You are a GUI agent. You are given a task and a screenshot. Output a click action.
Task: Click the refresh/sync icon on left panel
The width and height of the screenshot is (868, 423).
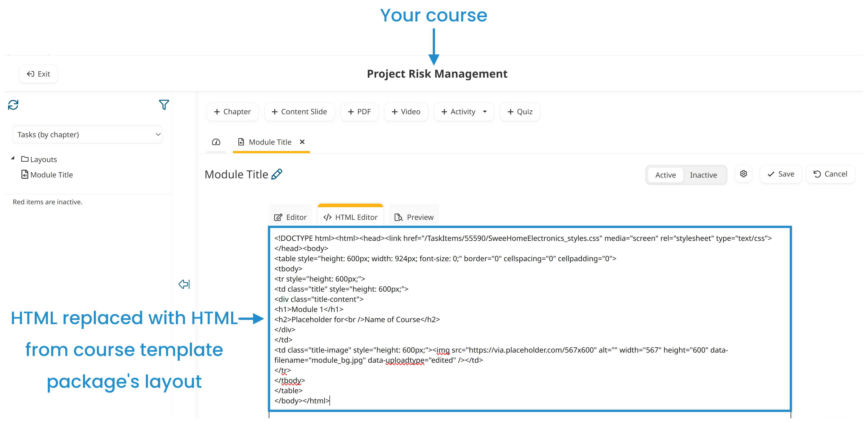[14, 104]
